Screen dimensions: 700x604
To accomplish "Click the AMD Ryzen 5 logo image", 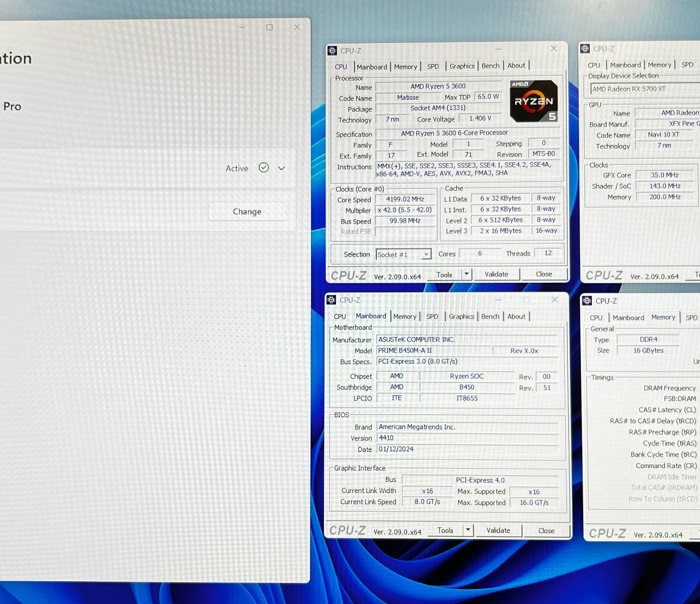I will tap(534, 101).
